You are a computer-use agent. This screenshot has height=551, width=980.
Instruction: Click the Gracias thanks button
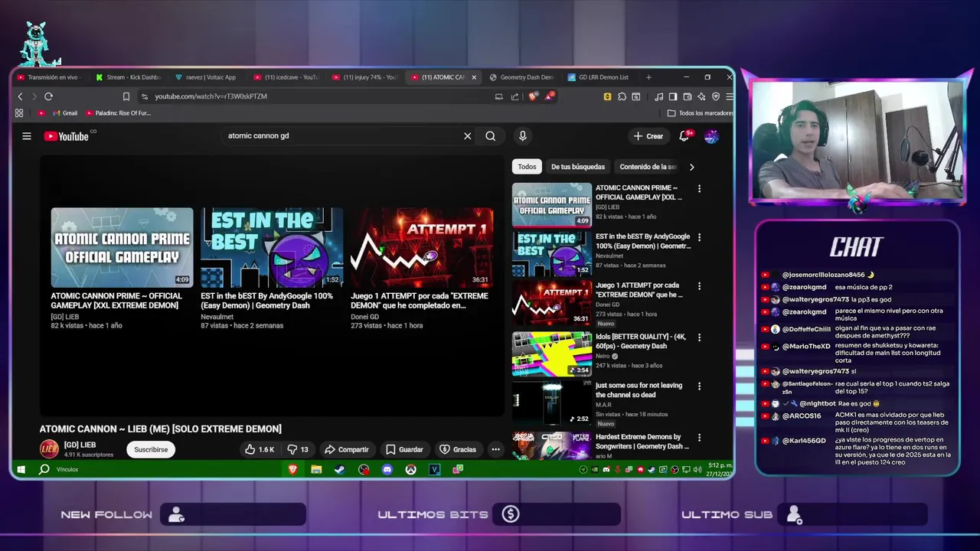458,449
